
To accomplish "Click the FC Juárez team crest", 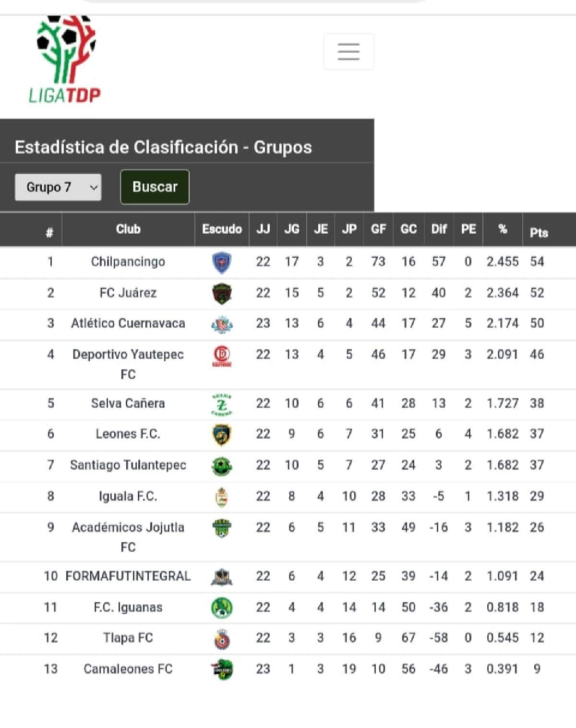I will click(222, 294).
